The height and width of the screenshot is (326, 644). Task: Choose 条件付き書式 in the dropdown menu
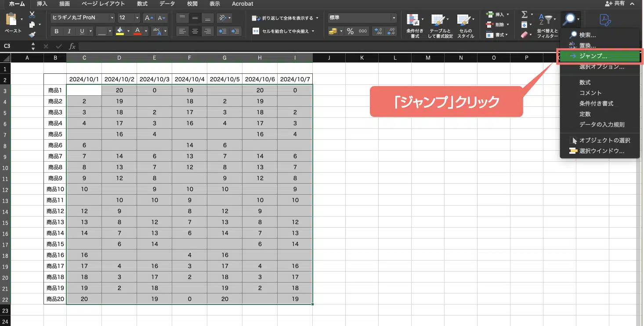(x=600, y=104)
